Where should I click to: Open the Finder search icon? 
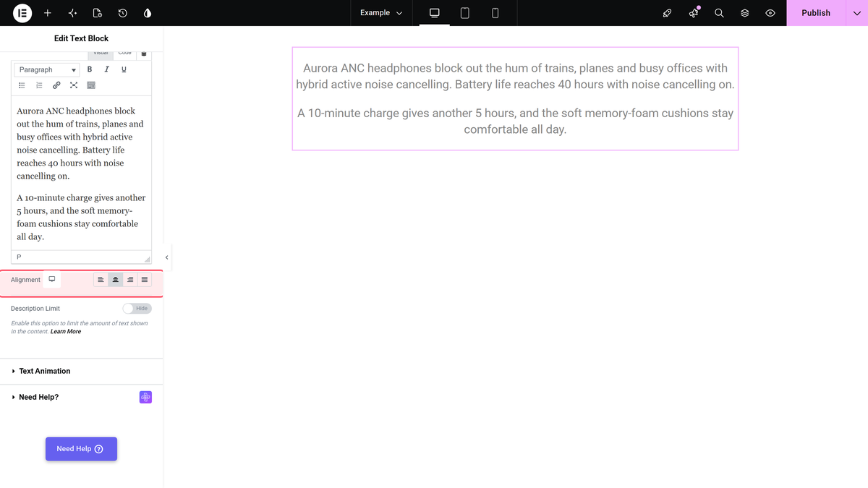(719, 13)
